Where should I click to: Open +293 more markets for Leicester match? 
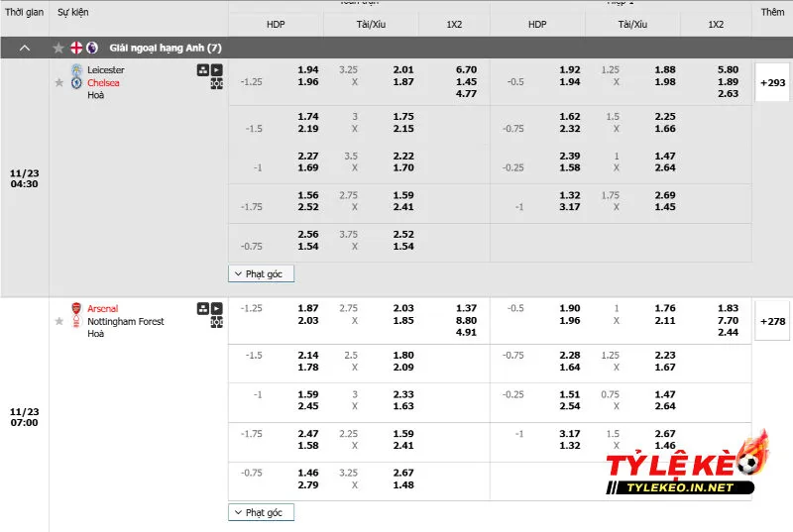(772, 82)
